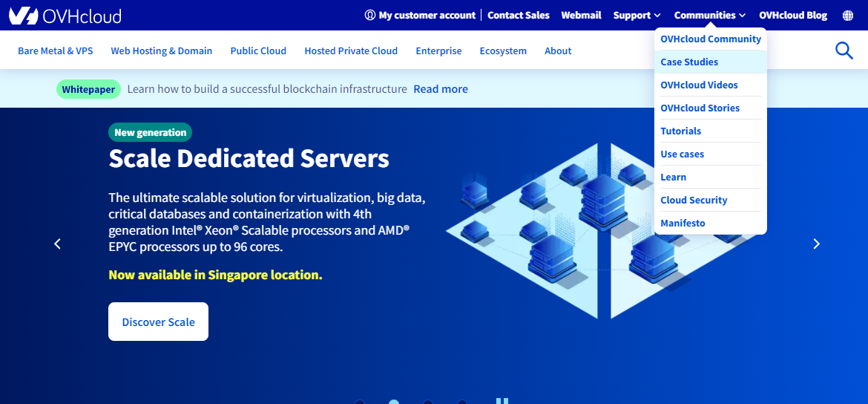Click the Contact Sales link

pyautogui.click(x=518, y=16)
